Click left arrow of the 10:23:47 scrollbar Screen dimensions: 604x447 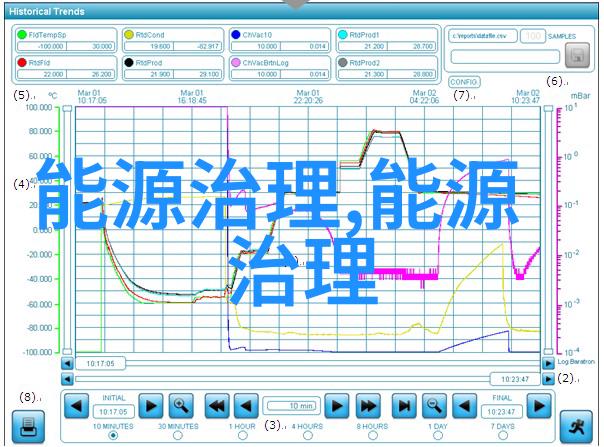(x=67, y=379)
